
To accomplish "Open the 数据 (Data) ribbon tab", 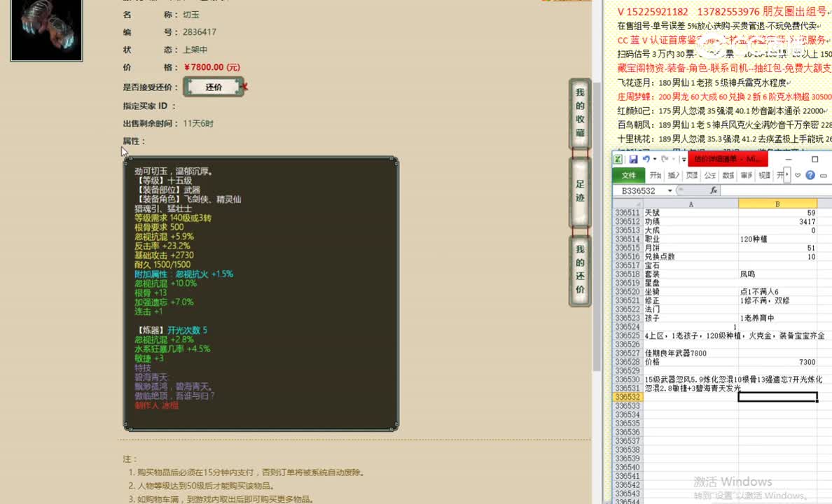I will [x=728, y=175].
